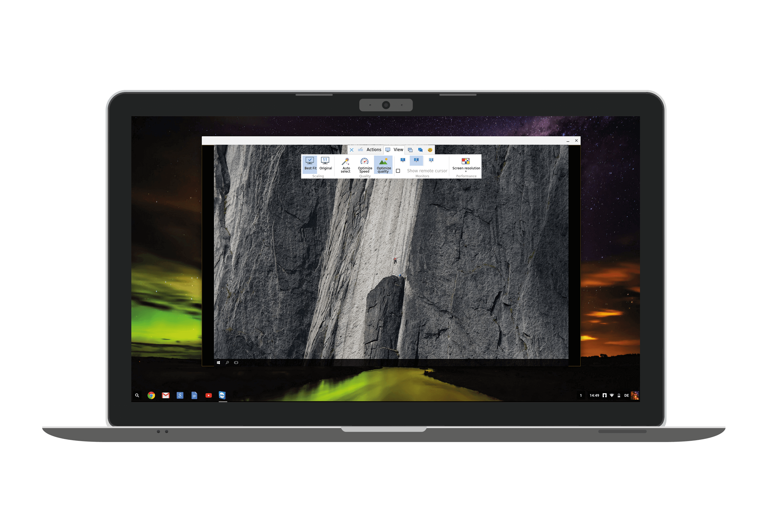The image size is (768, 532).
Task: Toggle Show remote cursor checkbox
Action: pos(398,171)
